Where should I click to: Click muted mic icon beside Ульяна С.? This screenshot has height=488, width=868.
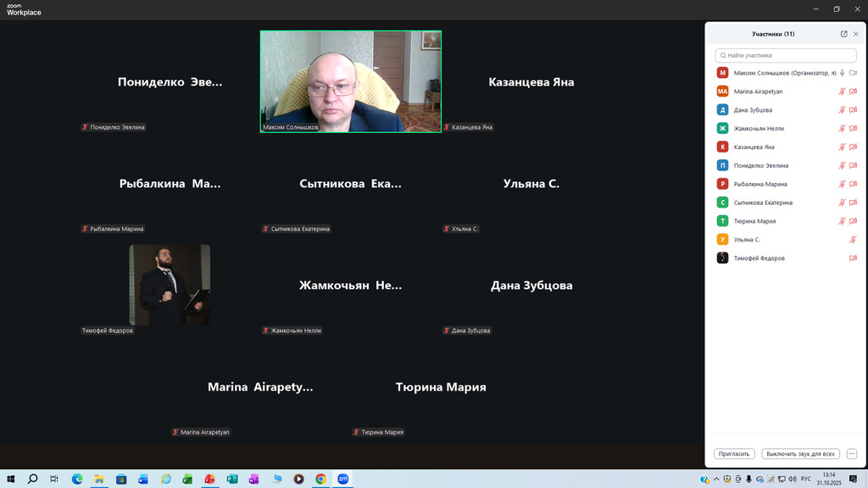tap(853, 240)
